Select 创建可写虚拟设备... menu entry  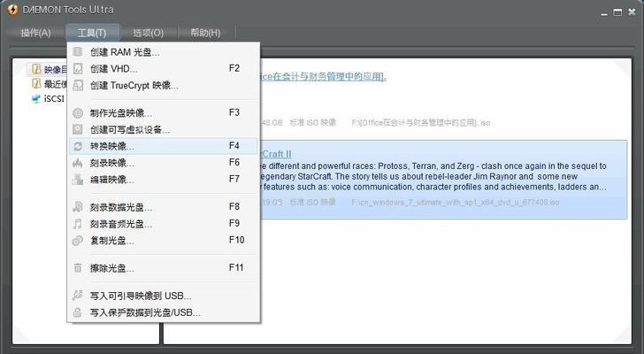(164, 130)
